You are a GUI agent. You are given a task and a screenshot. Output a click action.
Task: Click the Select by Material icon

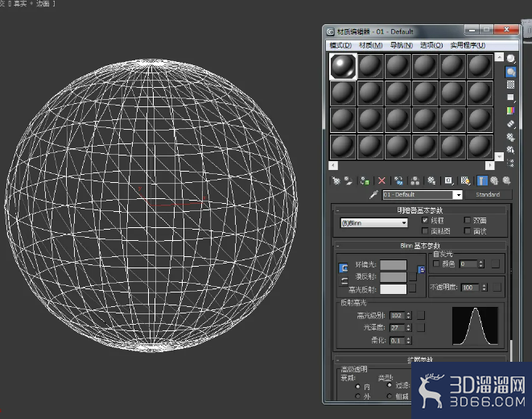[510, 150]
